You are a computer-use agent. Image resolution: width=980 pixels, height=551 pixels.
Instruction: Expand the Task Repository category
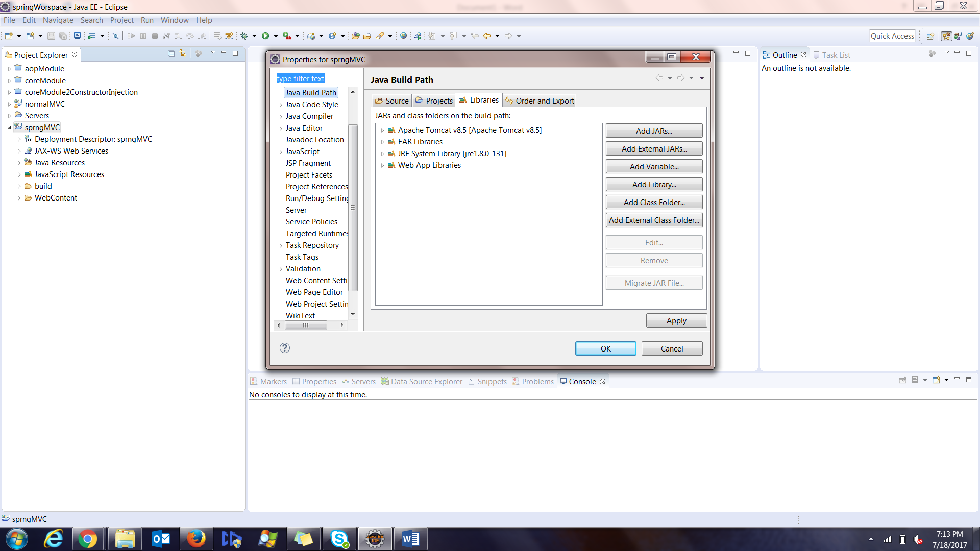(281, 245)
